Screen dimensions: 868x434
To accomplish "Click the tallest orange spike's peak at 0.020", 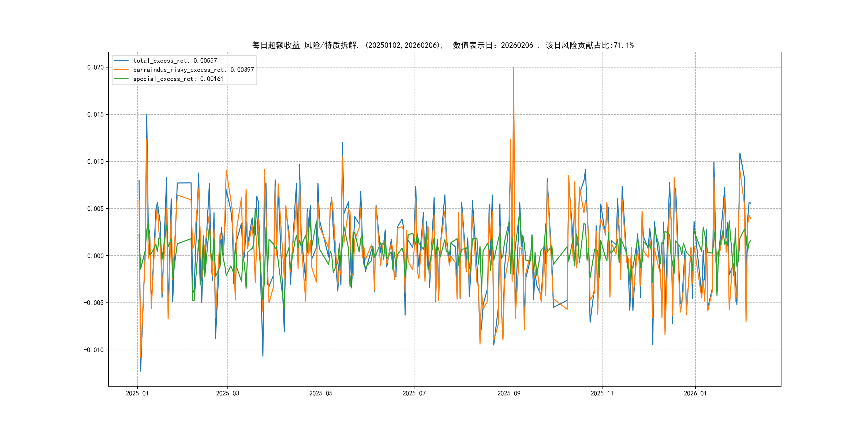I will coord(513,68).
